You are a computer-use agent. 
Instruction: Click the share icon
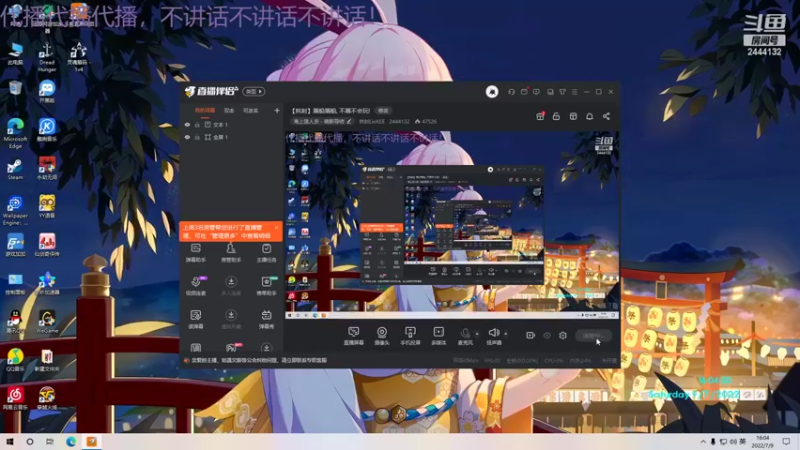(x=606, y=116)
